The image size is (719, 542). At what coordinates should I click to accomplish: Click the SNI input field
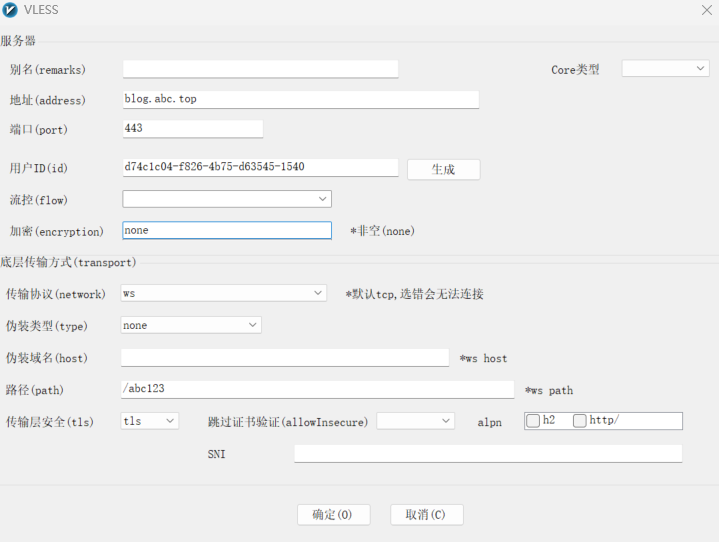[x=487, y=454]
